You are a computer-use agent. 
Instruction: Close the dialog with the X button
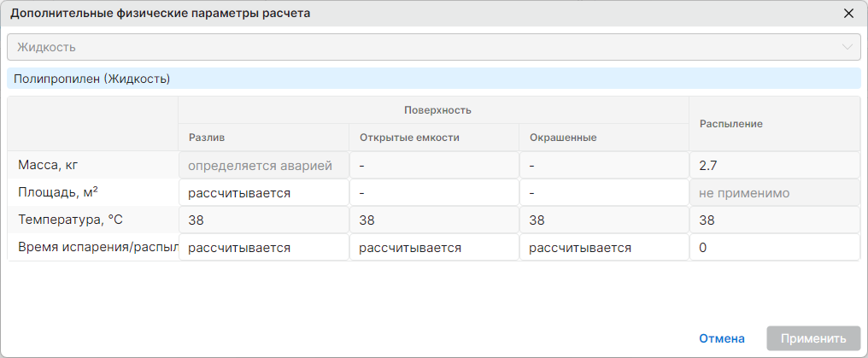pos(848,14)
